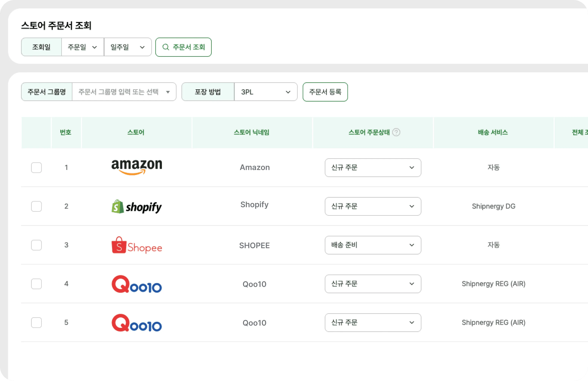Click the Shipnergy DG shipping service cell
The image size is (588, 381).
[494, 206]
